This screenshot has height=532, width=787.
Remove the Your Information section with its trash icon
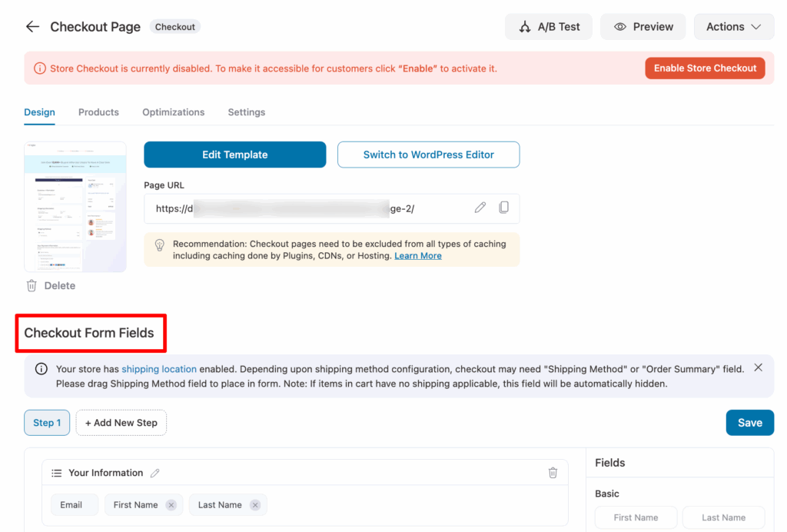tap(553, 473)
